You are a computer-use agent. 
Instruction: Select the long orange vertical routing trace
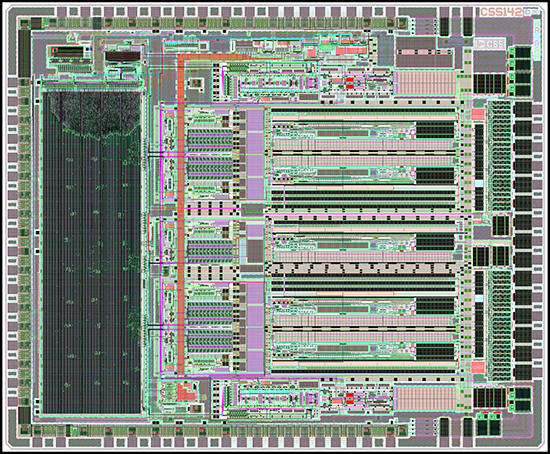coord(181,215)
